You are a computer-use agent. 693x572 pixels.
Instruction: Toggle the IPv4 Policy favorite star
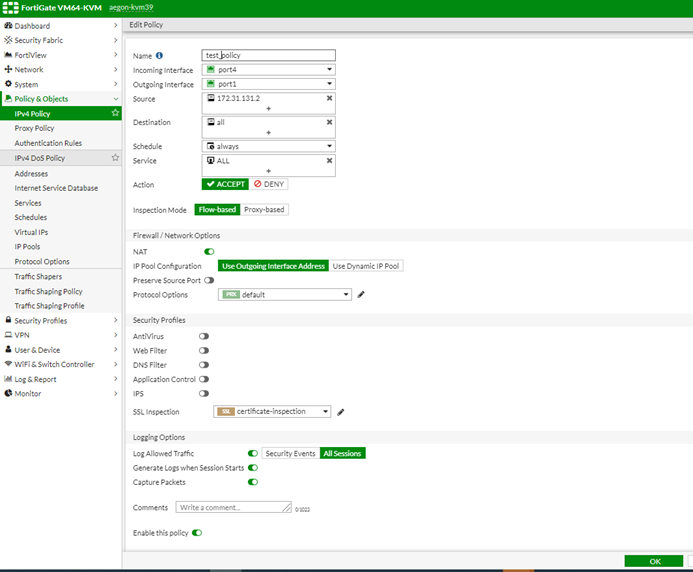pyautogui.click(x=115, y=113)
